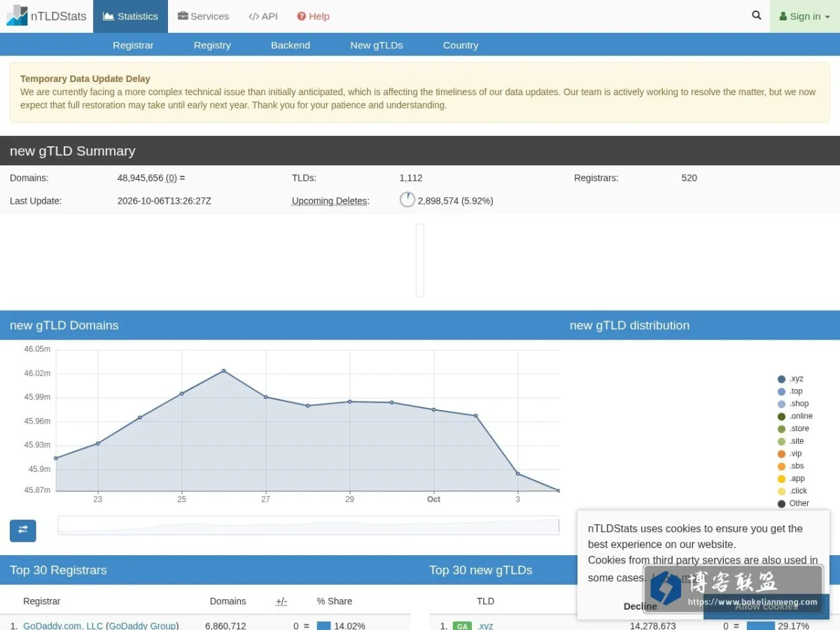
Task: Open the .xyz TLD link
Action: click(485, 626)
